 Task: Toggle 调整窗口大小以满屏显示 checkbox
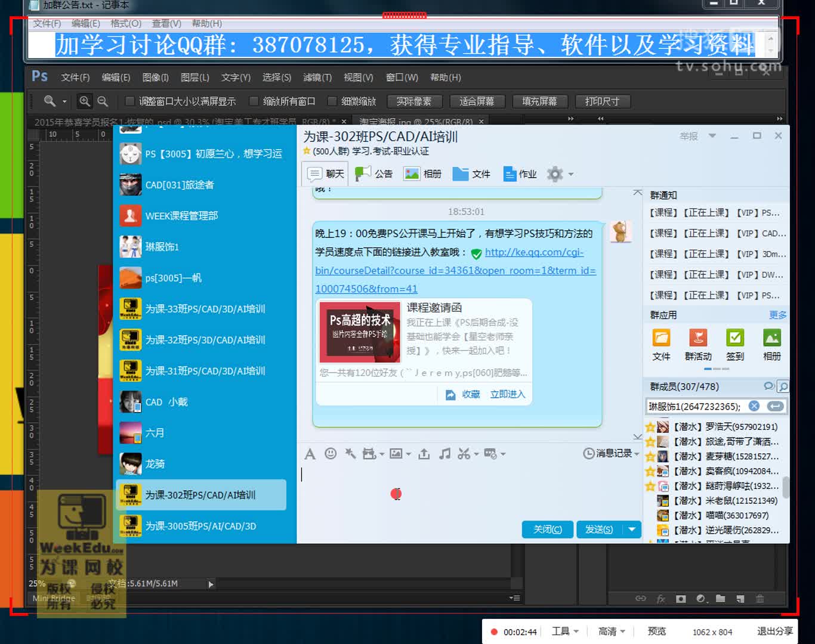(129, 101)
